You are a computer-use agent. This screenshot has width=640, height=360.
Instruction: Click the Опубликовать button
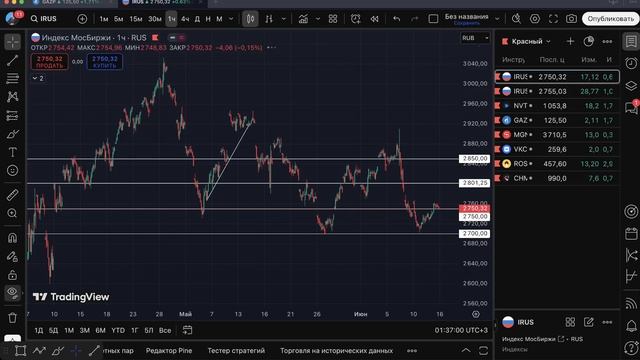611,19
